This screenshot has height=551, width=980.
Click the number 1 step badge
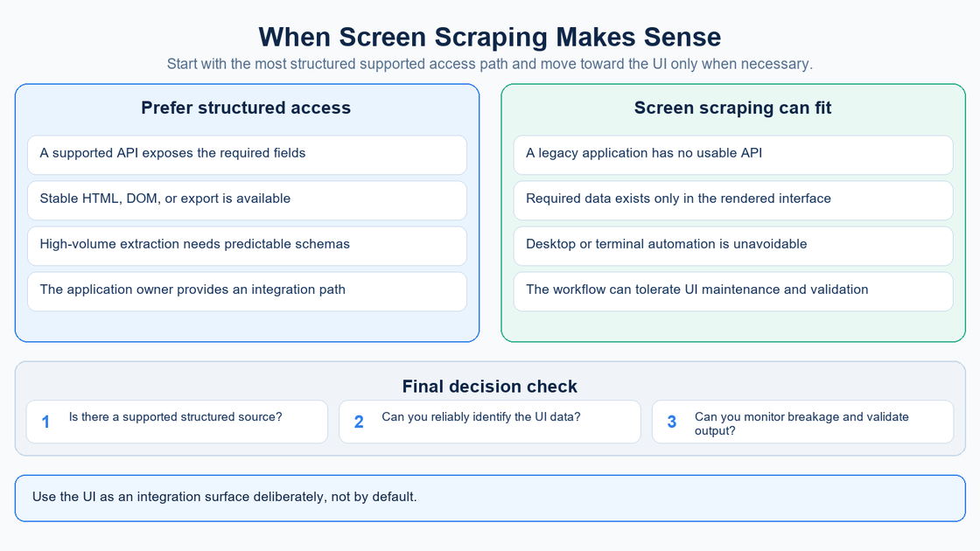point(45,422)
